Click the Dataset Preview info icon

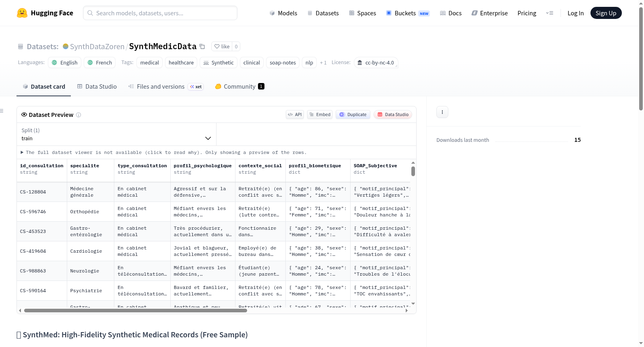[x=78, y=115]
